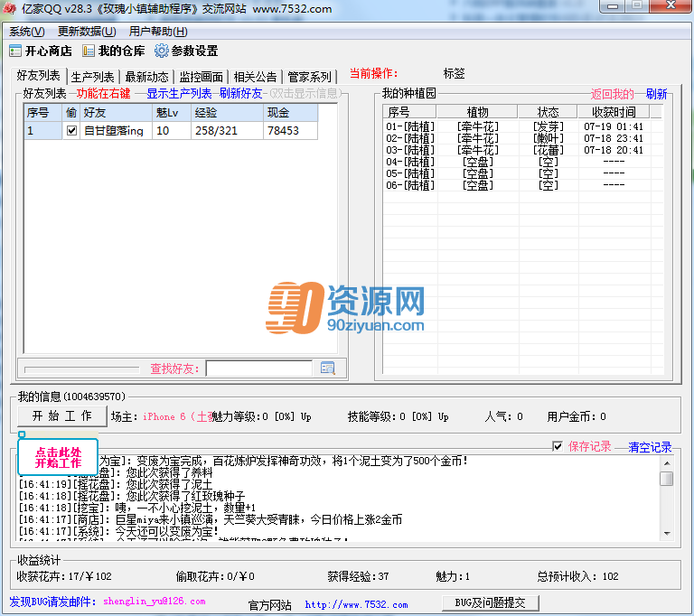Select garden row 02-[陆植] 牵牛花
694x616 pixels.
(x=522, y=138)
